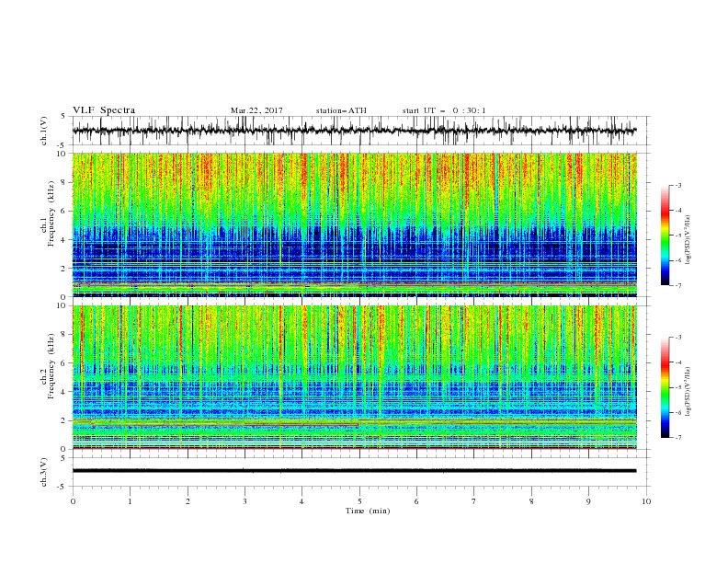
Task: Click the ch.1 'Frequency (kHz)' axis label
Action: [51, 213]
